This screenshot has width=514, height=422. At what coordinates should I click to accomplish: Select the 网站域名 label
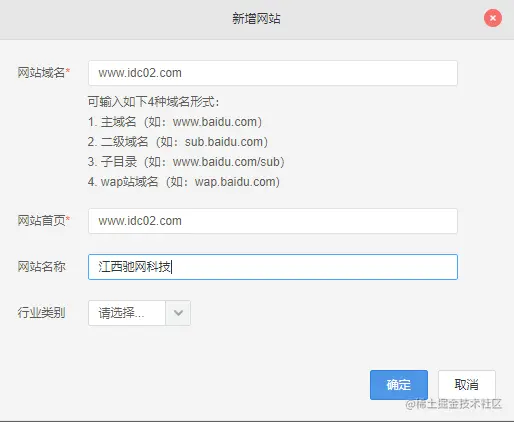(41, 72)
